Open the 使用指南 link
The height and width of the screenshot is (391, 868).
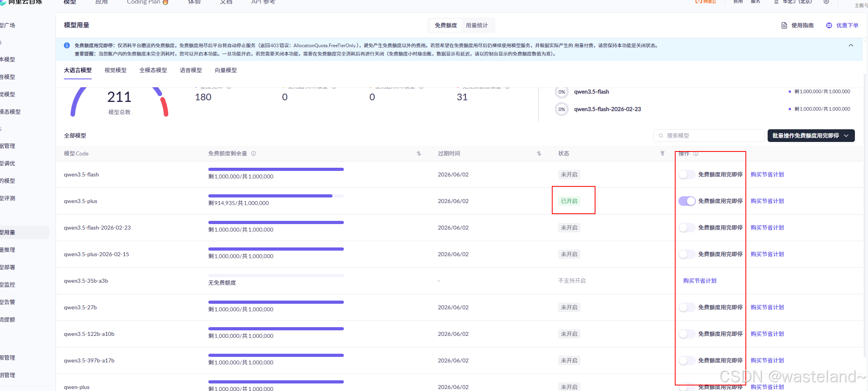click(x=802, y=25)
